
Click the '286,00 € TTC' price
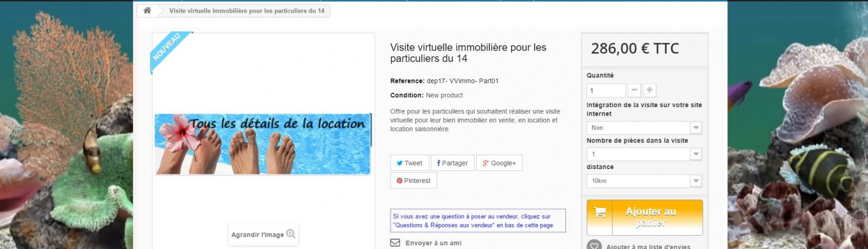click(635, 49)
